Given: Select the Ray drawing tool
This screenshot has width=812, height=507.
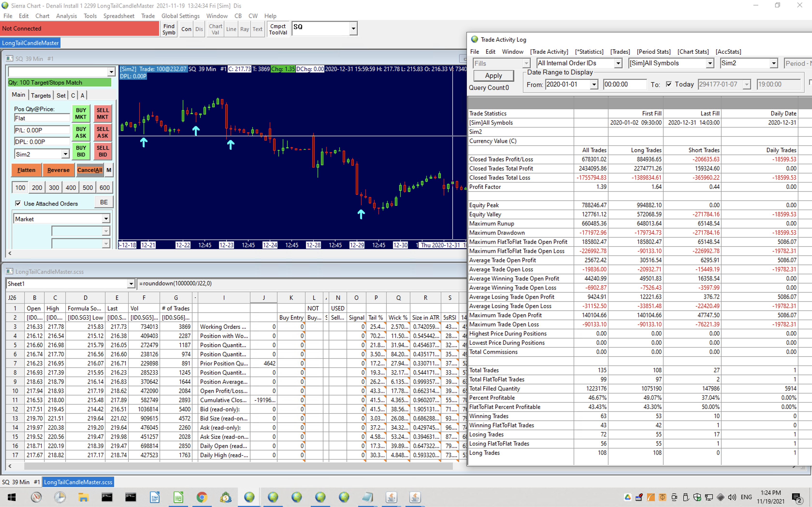Looking at the screenshot, I should pyautogui.click(x=244, y=29).
